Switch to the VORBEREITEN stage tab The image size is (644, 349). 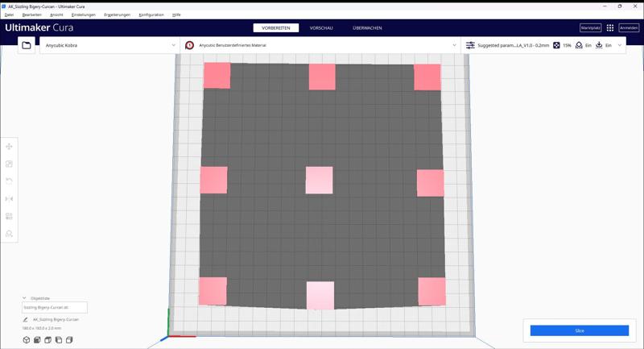coord(276,27)
